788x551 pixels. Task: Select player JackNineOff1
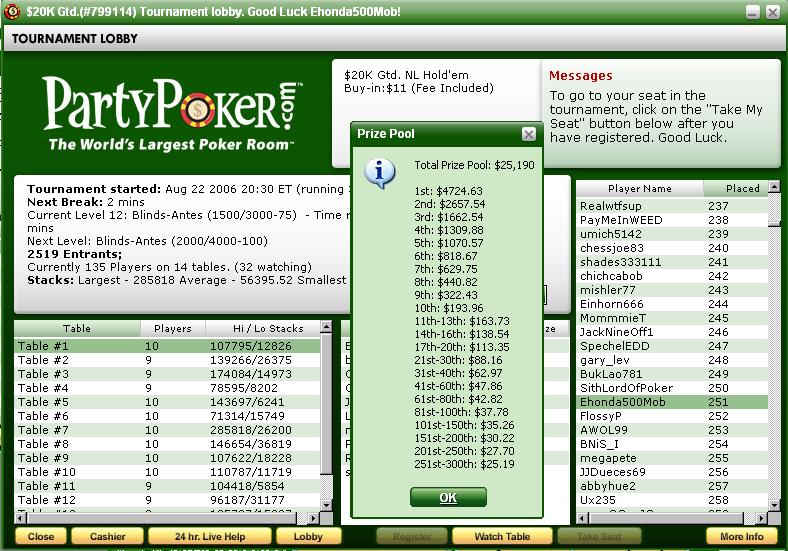click(672, 332)
